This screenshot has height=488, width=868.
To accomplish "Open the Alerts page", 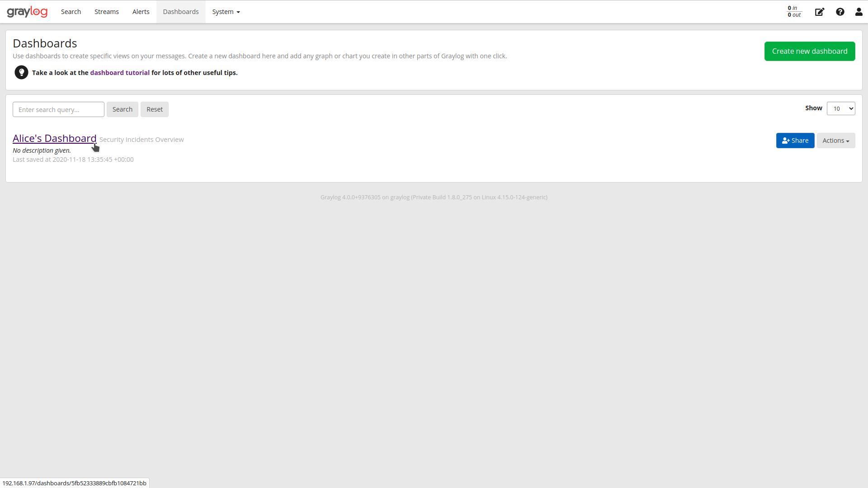I will pyautogui.click(x=141, y=12).
